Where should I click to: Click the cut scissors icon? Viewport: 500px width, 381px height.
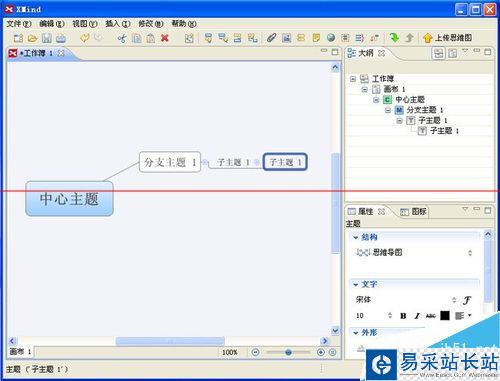click(122, 38)
